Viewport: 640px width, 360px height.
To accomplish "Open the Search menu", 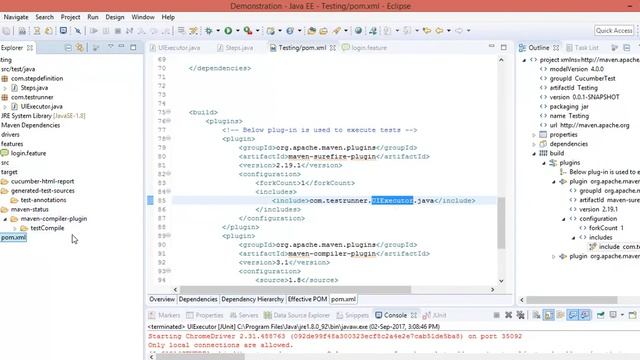I will coord(44,17).
